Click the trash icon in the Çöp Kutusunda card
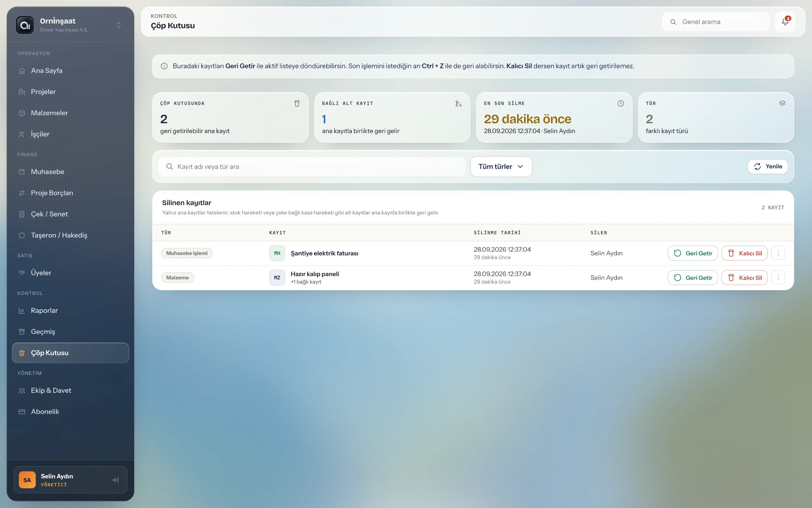This screenshot has height=508, width=812. (297, 103)
